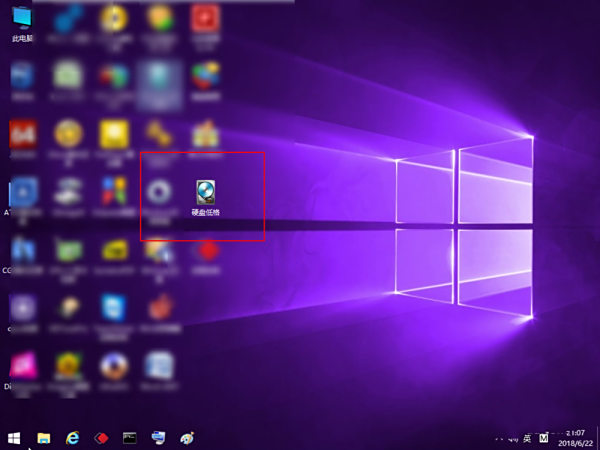The height and width of the screenshot is (450, 600).
Task: Open the clock showing 2018/6/22
Action: click(x=575, y=438)
